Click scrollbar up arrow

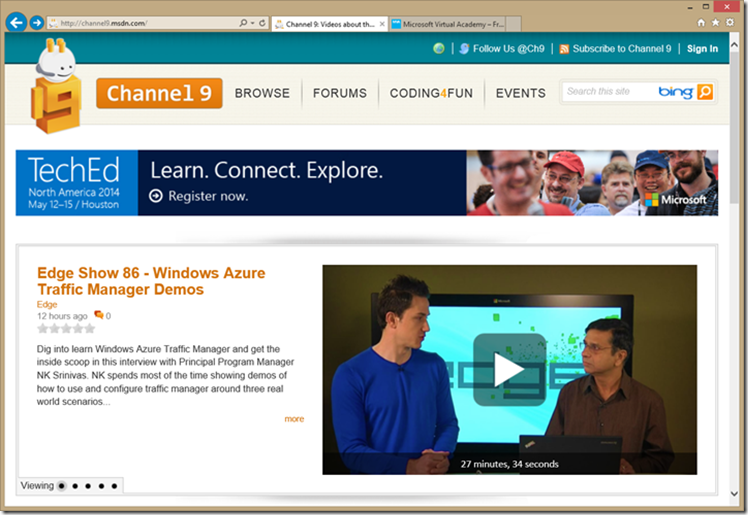pyautogui.click(x=735, y=44)
